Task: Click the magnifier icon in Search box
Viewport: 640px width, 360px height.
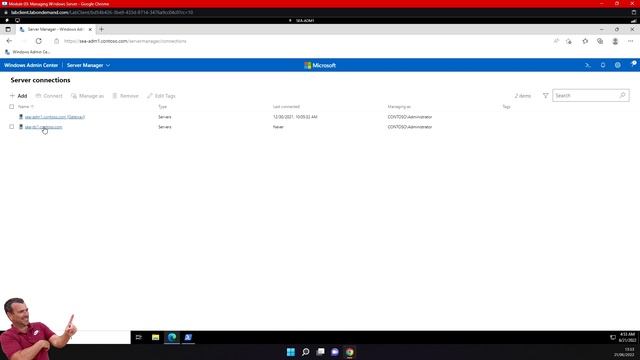Action: [x=622, y=96]
